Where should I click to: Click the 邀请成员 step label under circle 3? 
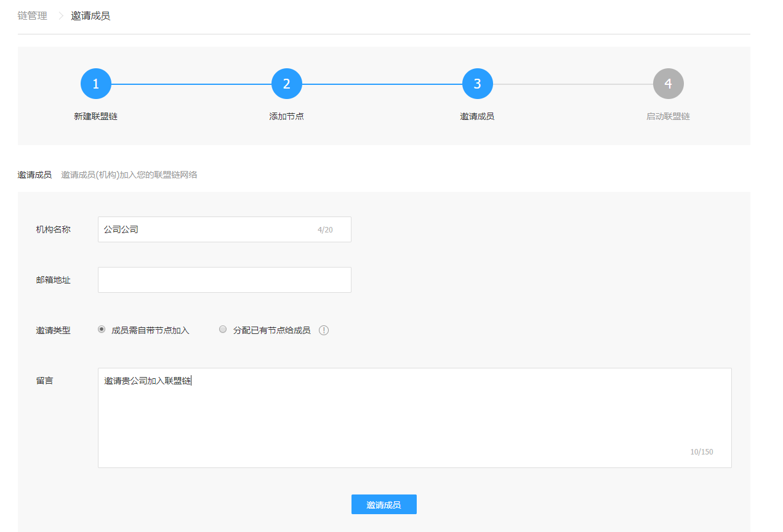(477, 116)
